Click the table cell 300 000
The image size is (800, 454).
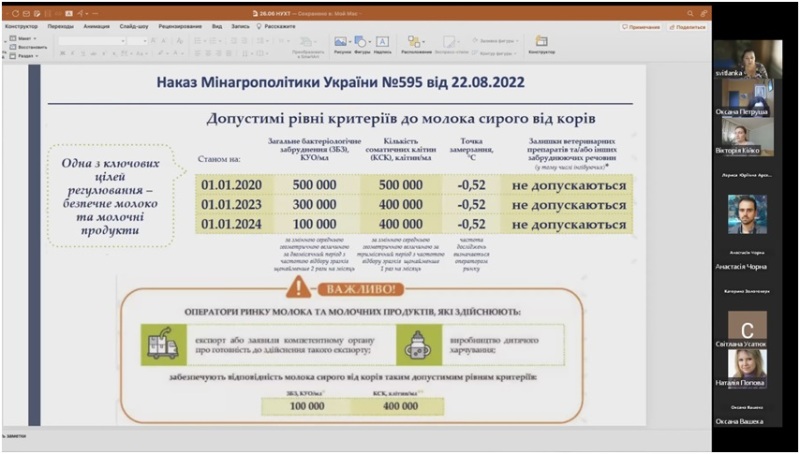314,205
